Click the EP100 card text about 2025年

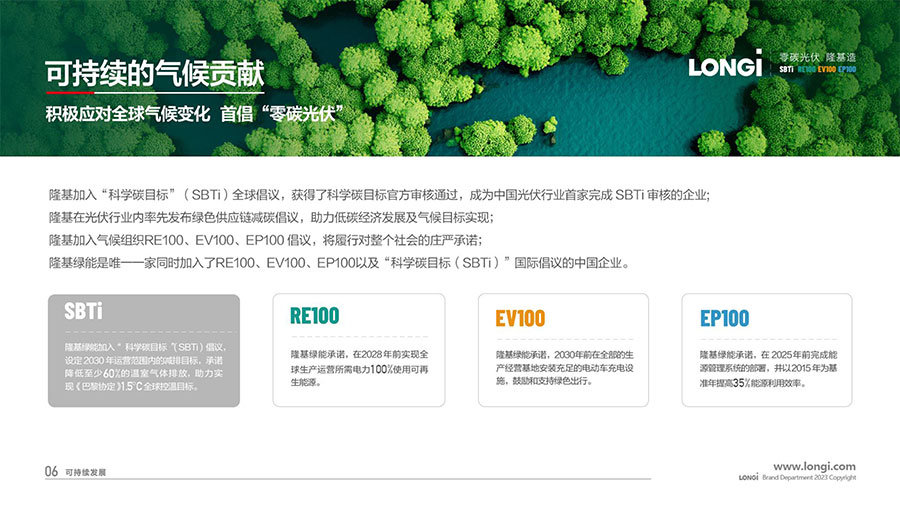point(768,369)
